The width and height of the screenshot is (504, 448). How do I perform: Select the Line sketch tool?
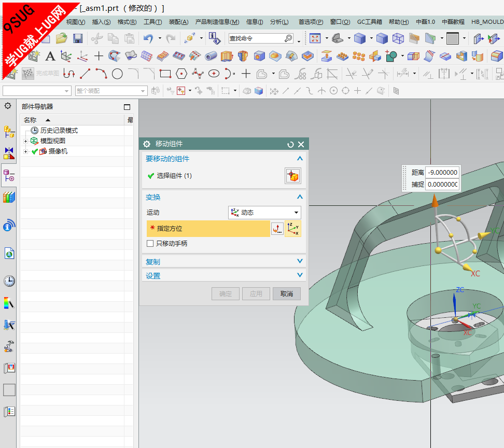(x=85, y=74)
